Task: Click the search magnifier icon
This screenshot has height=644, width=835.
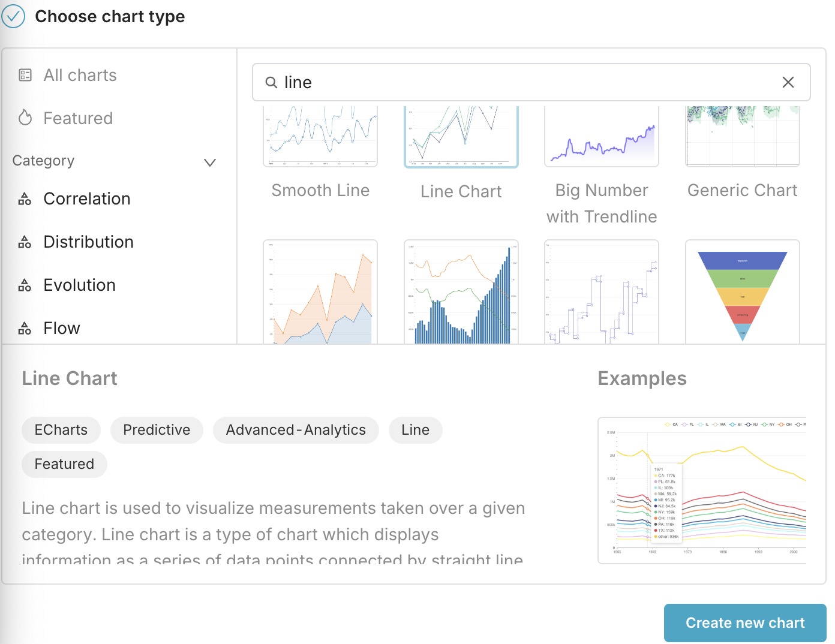Action: (271, 82)
